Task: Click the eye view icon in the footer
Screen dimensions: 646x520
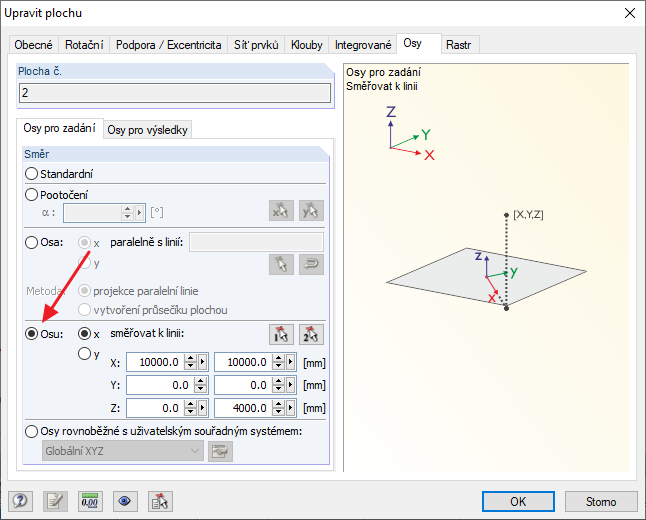Action: tap(125, 501)
